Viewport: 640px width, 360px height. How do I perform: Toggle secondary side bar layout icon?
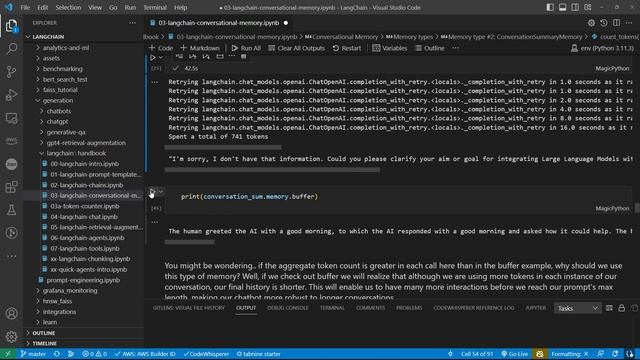[575, 7]
